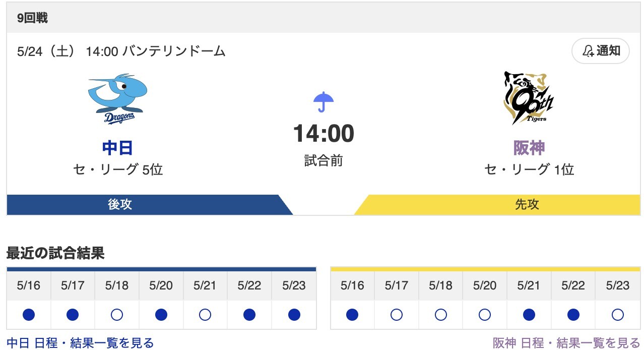Image resolution: width=644 pixels, height=350 pixels.
Task: Click the Chunichi Dragons team logo
Action: (117, 97)
